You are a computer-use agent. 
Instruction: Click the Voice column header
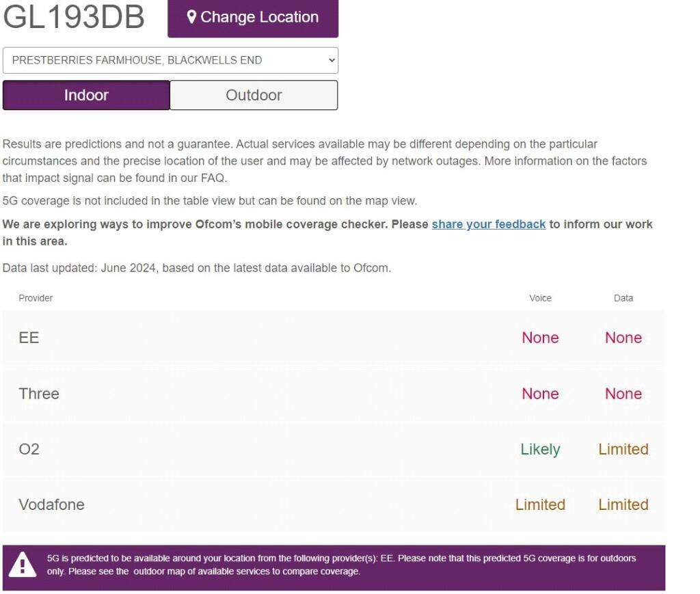click(540, 298)
